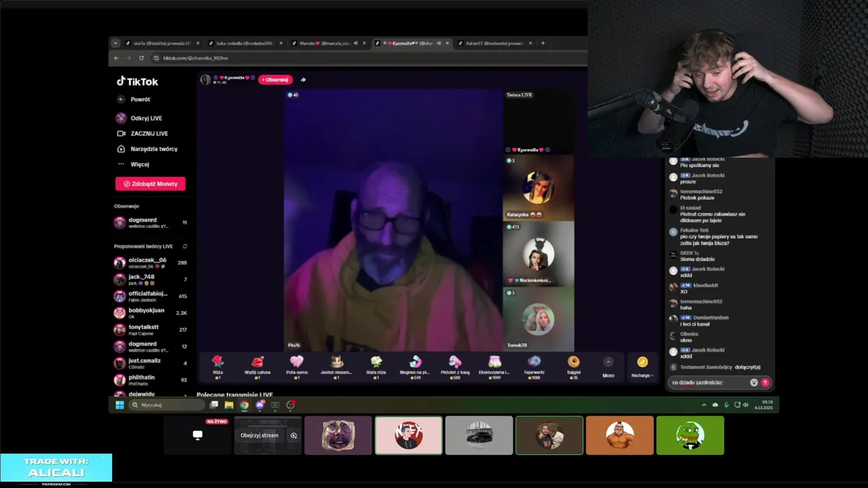The height and width of the screenshot is (488, 868).
Task: Click the TikTok logo
Action: pyautogui.click(x=137, y=81)
